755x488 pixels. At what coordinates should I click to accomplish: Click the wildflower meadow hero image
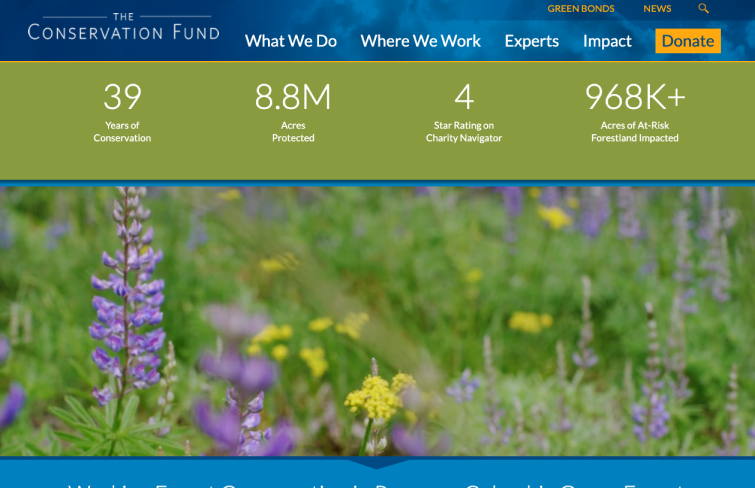pos(378,321)
